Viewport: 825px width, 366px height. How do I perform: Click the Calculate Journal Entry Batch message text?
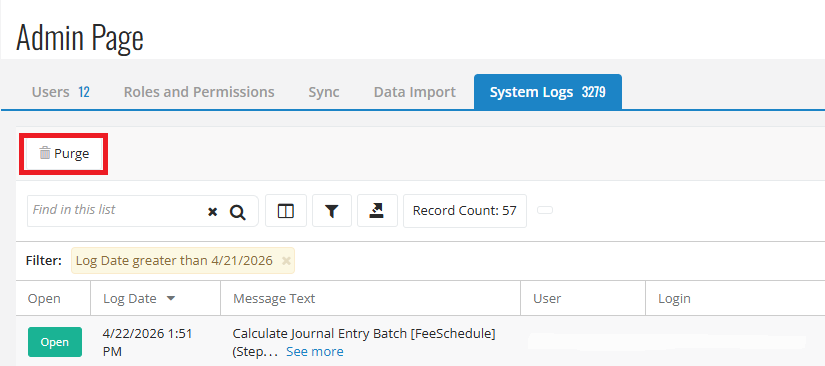[x=364, y=333]
